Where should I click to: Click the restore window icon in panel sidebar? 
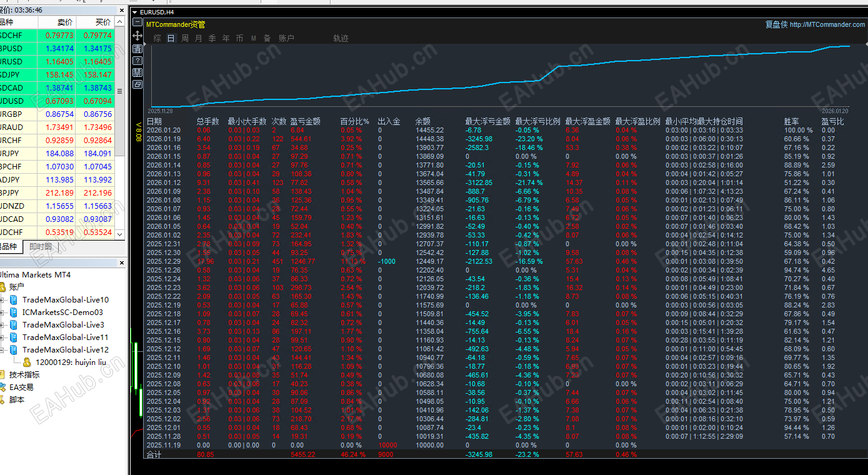(137, 84)
